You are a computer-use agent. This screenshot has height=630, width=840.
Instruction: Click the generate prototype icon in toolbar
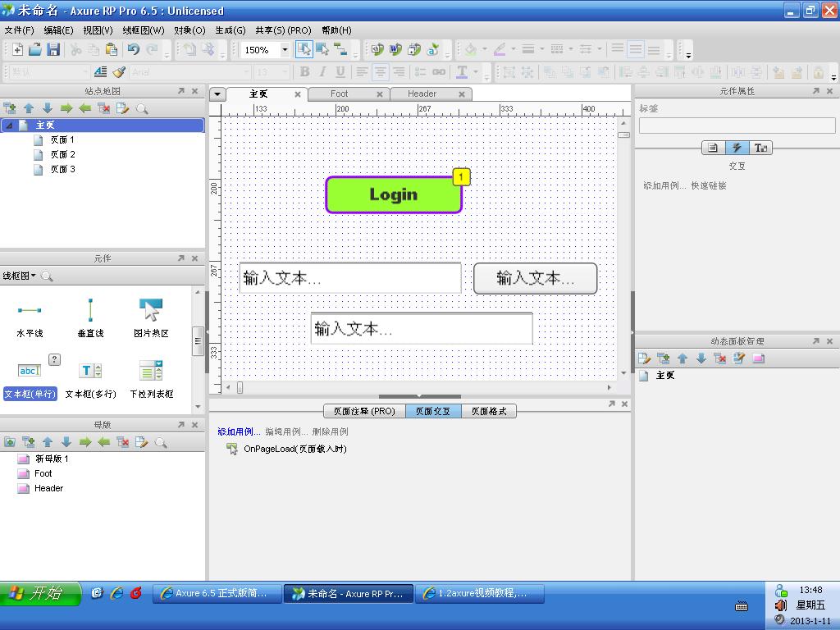pos(377,50)
